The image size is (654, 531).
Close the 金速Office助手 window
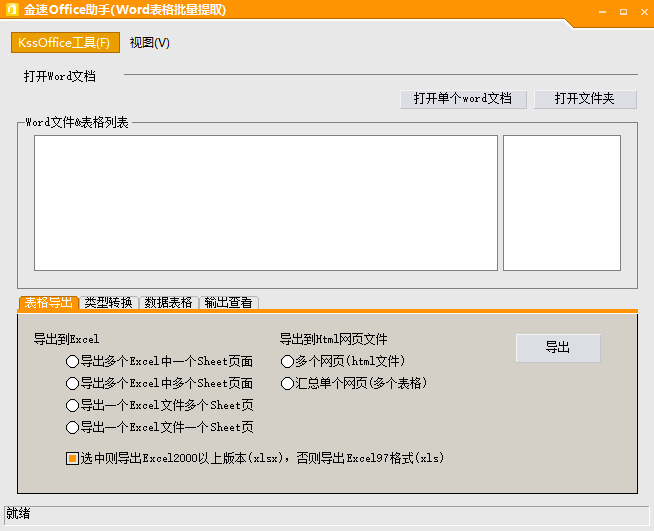[644, 12]
